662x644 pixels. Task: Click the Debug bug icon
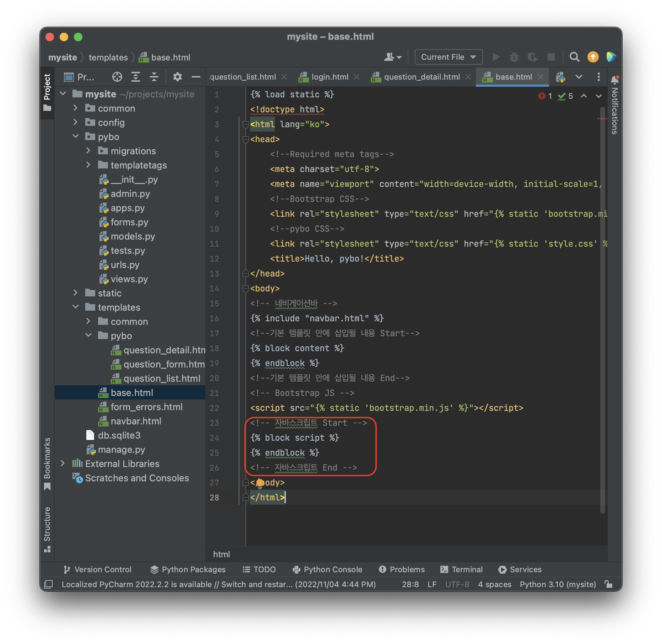[x=514, y=57]
